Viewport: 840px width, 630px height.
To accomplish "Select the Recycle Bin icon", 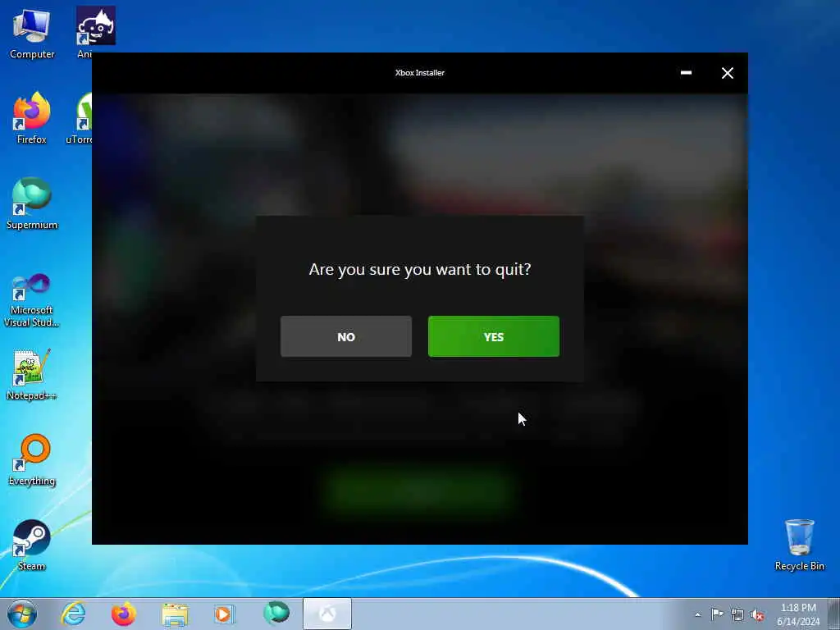I will click(799, 546).
